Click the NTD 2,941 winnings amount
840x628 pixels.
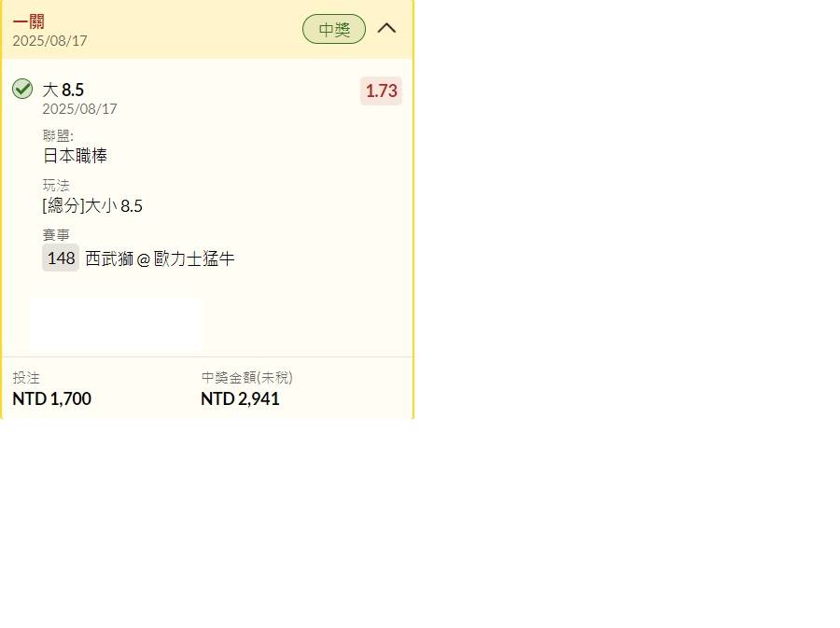240,398
